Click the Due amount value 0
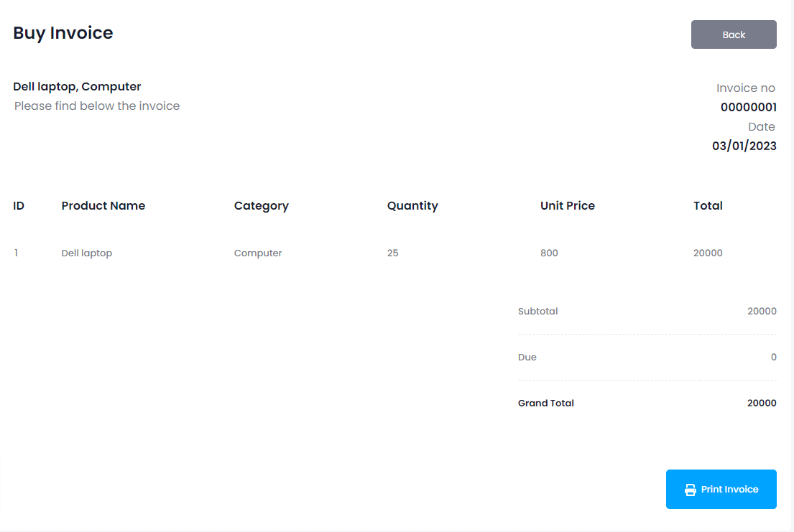This screenshot has width=794, height=532. pyautogui.click(x=773, y=358)
